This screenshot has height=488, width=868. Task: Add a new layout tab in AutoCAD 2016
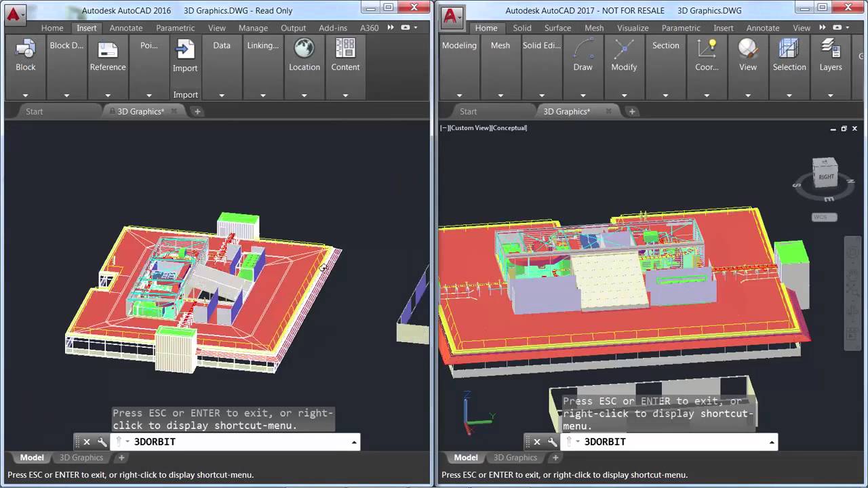[x=122, y=457]
